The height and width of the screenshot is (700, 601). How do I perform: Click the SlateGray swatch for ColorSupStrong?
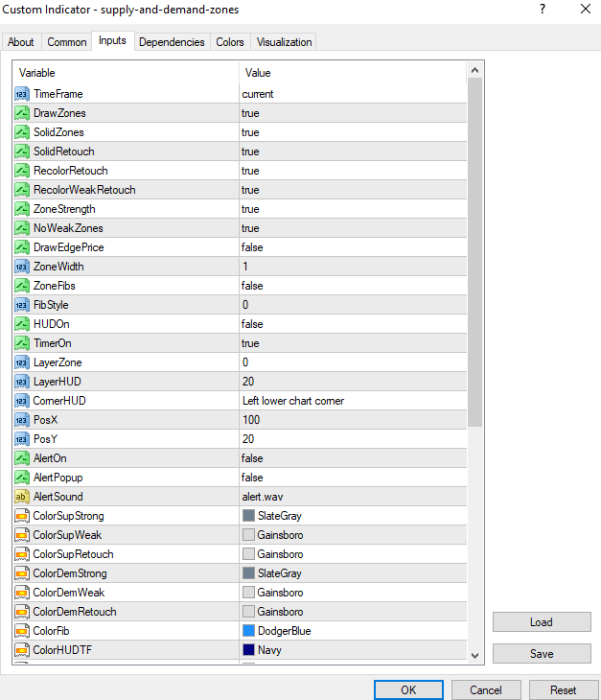point(248,516)
